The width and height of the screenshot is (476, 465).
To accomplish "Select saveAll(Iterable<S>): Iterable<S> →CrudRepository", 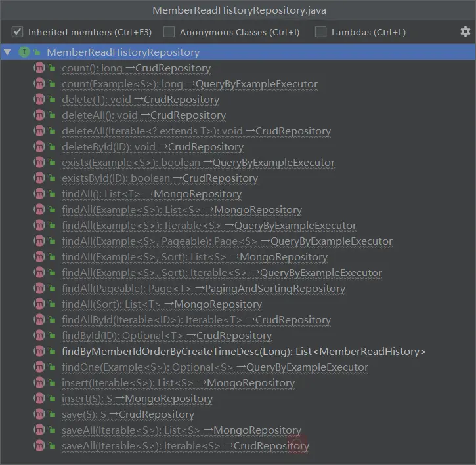I will (x=186, y=446).
